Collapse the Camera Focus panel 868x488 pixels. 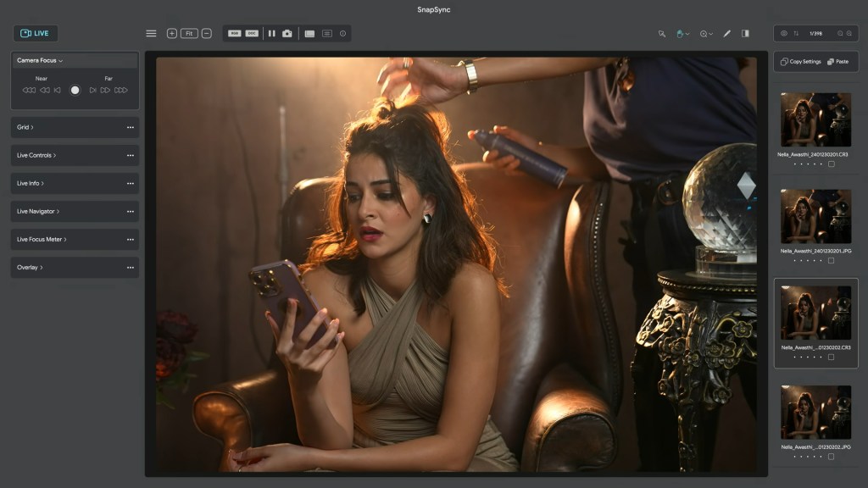point(40,61)
